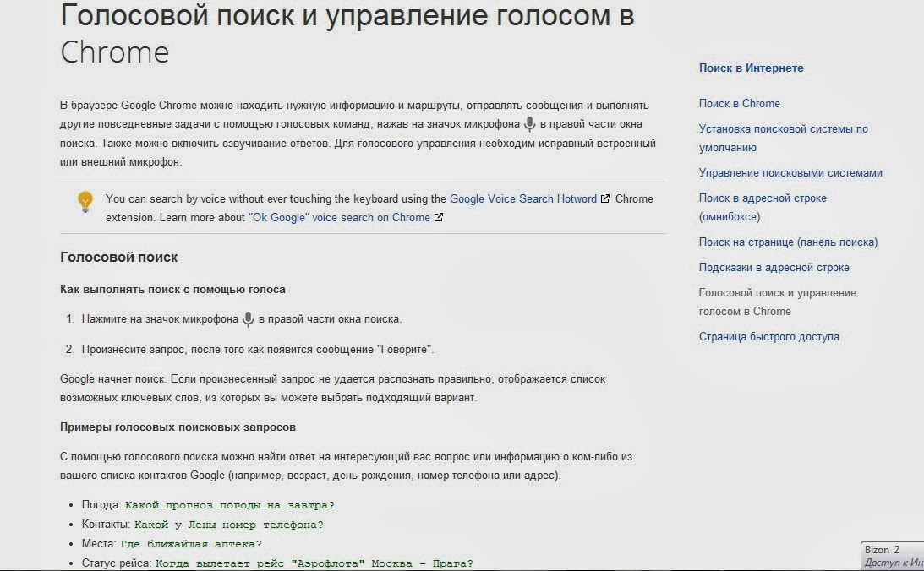Image resolution: width=924 pixels, height=571 pixels.
Task: Select sidebar item Голосовой поиск и управление голосом
Action: (777, 302)
